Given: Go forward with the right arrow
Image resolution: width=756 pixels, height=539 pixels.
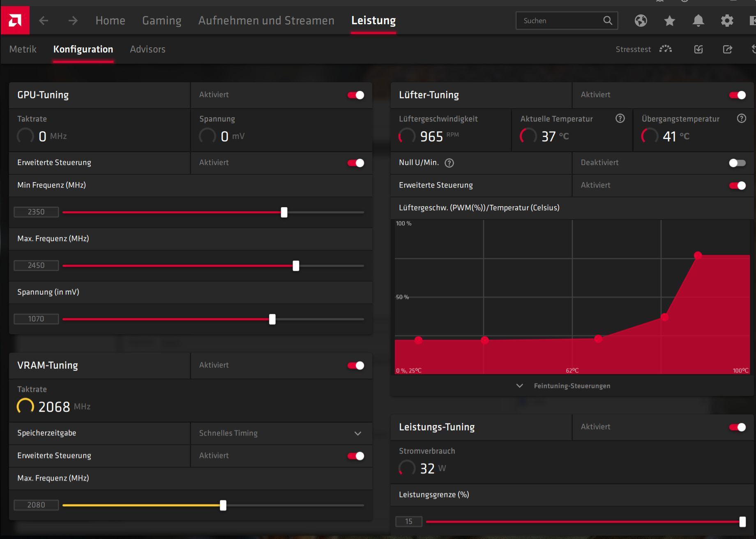Looking at the screenshot, I should tap(73, 21).
